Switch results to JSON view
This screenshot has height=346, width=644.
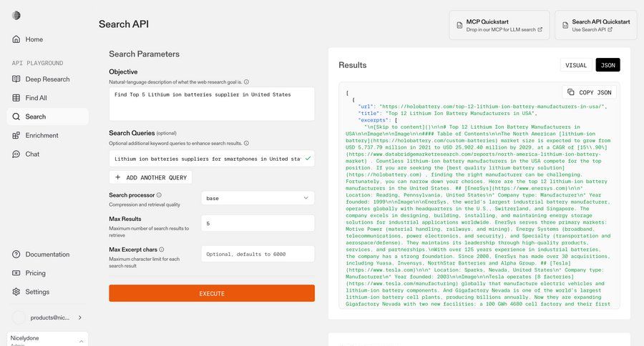[x=608, y=65]
